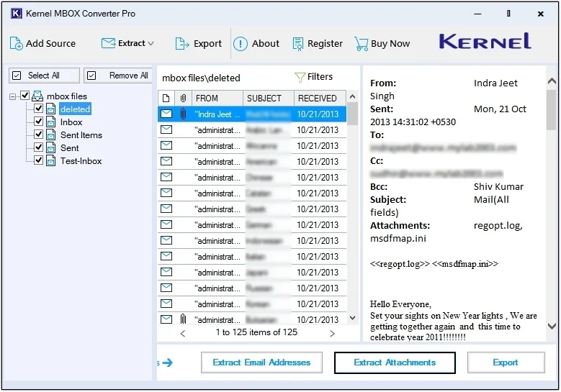The image size is (561, 392).
Task: Open the Extract dropdown arrow
Action: click(x=151, y=44)
